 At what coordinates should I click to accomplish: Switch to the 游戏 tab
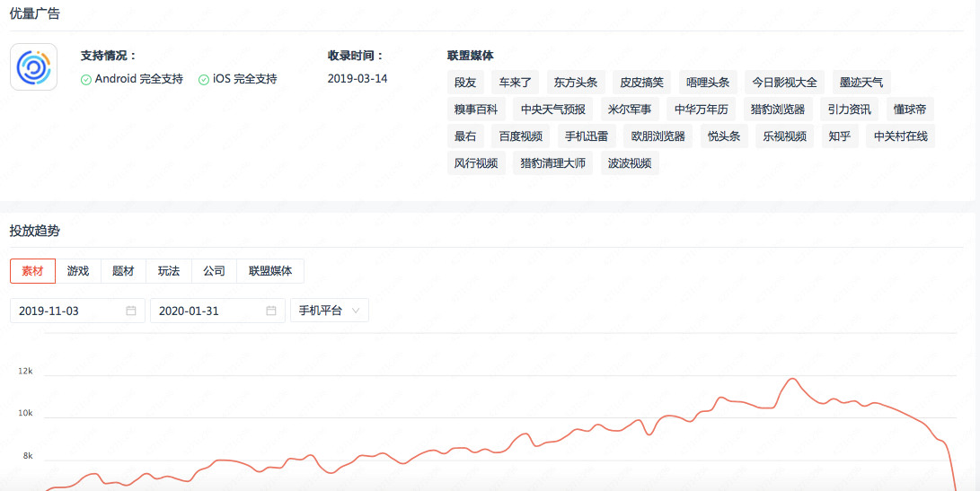(x=78, y=271)
